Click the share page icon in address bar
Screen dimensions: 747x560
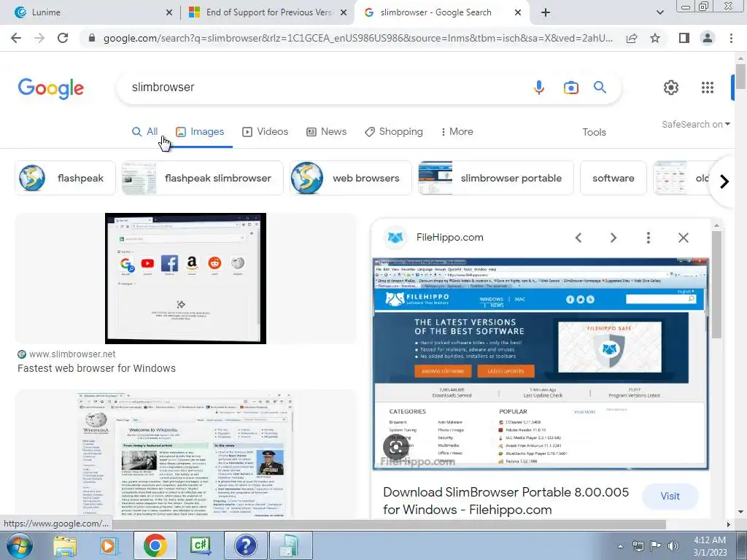pyautogui.click(x=632, y=38)
